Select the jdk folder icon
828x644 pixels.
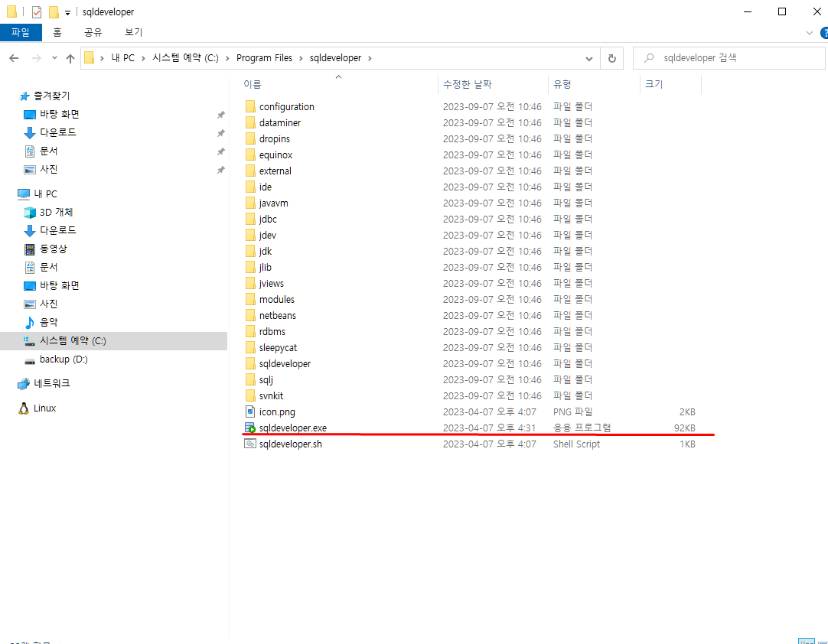pyautogui.click(x=250, y=252)
